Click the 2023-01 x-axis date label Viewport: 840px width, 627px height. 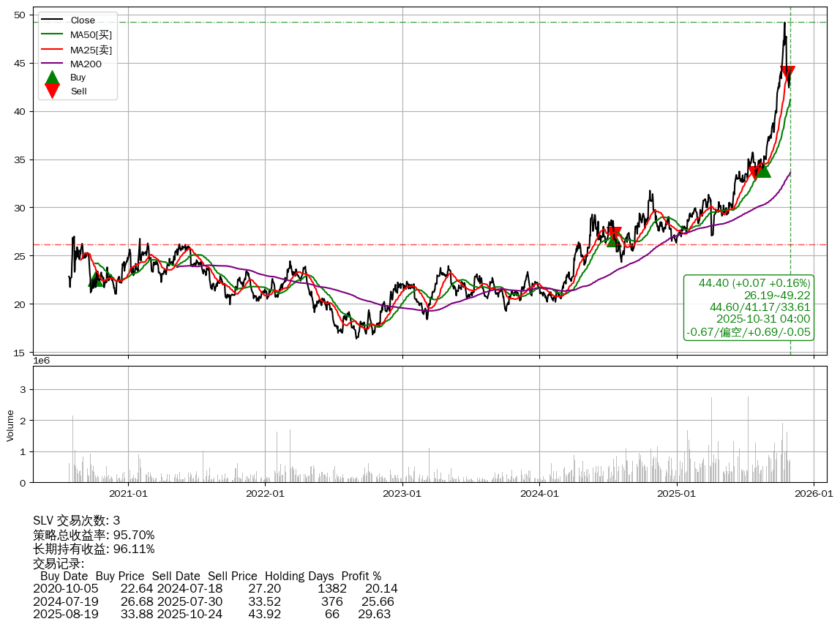[x=402, y=494]
